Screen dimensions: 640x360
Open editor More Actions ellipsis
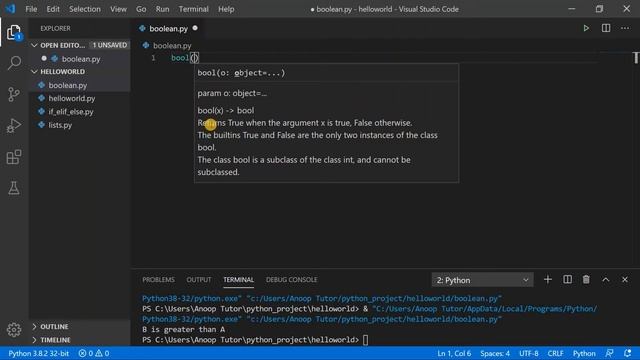pyautogui.click(x=625, y=28)
